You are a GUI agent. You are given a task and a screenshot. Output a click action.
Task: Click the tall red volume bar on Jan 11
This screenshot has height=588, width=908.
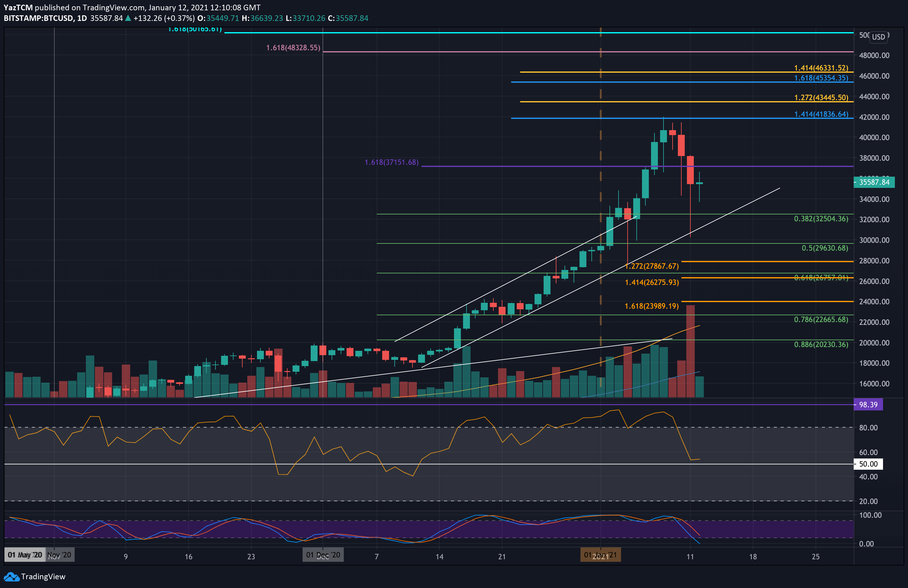690,351
